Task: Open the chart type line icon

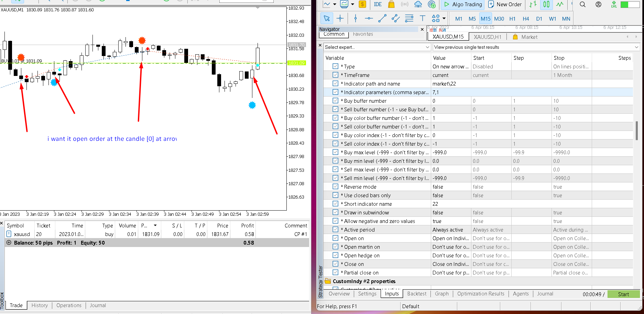Action: click(x=326, y=4)
